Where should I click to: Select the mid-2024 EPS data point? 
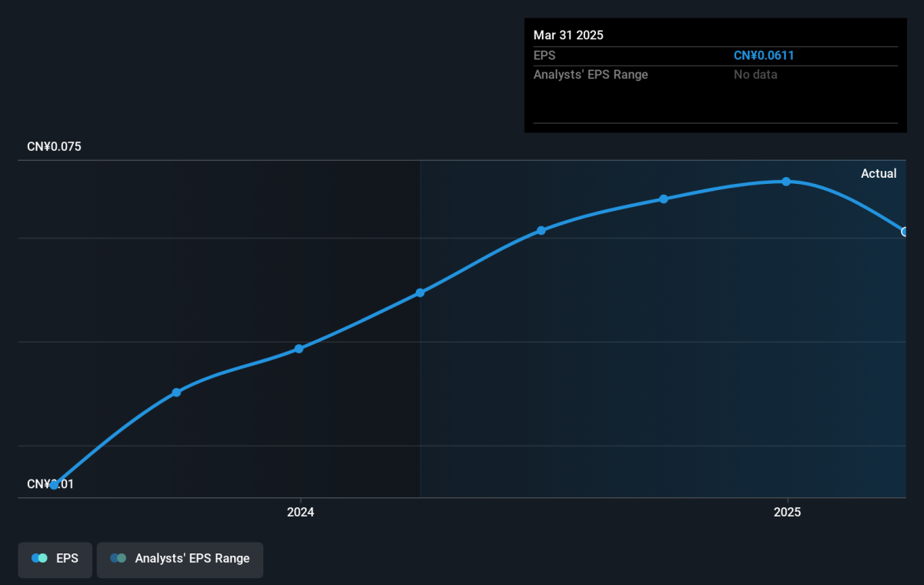tap(420, 292)
